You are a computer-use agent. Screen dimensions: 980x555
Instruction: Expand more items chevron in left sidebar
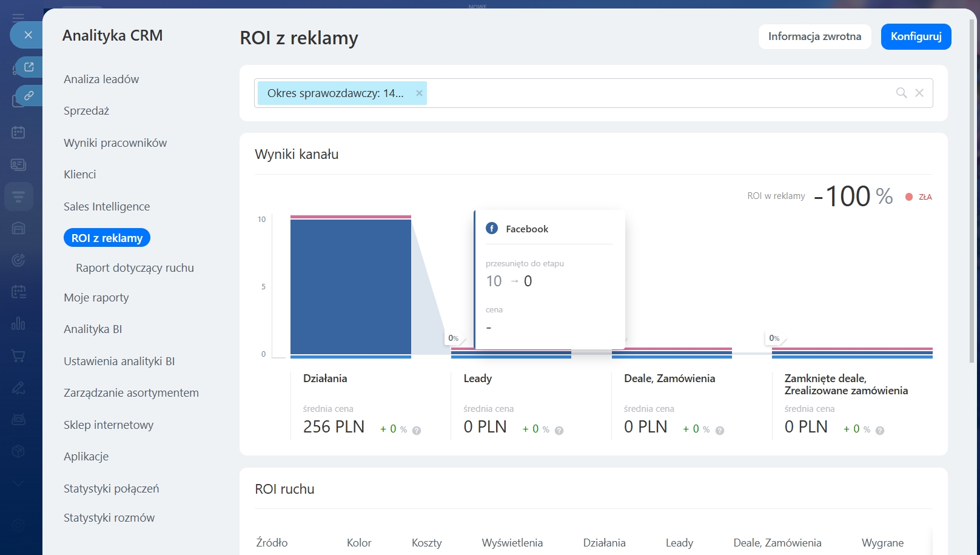point(18,483)
